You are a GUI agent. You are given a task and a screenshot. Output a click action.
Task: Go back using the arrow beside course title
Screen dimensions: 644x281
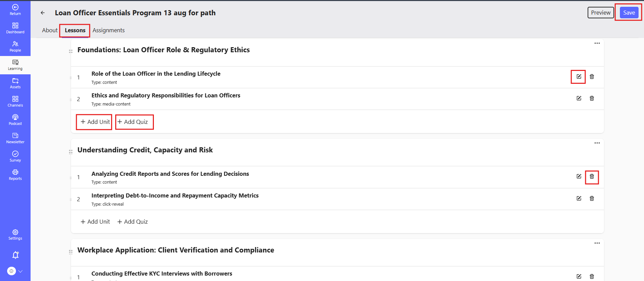click(42, 13)
